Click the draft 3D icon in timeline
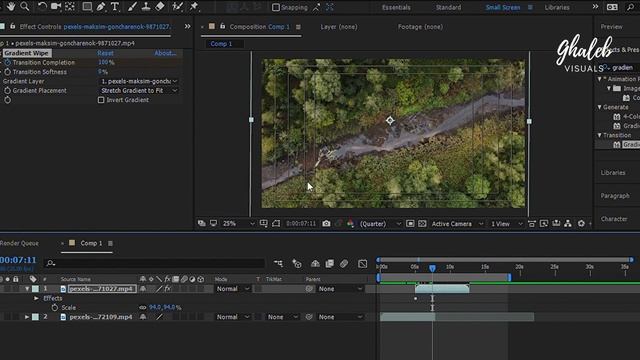 297,264
